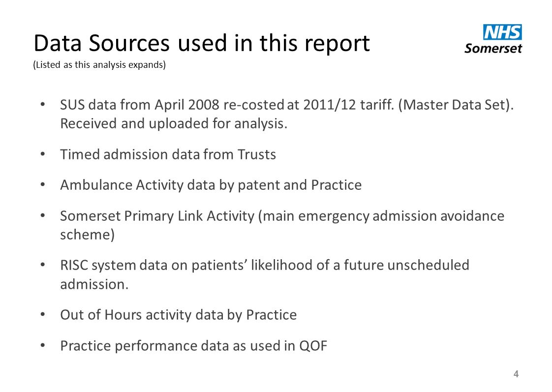The height and width of the screenshot is (392, 552).
Task: Select the slide title 'Data Sources used in this report'
Action: tap(202, 43)
